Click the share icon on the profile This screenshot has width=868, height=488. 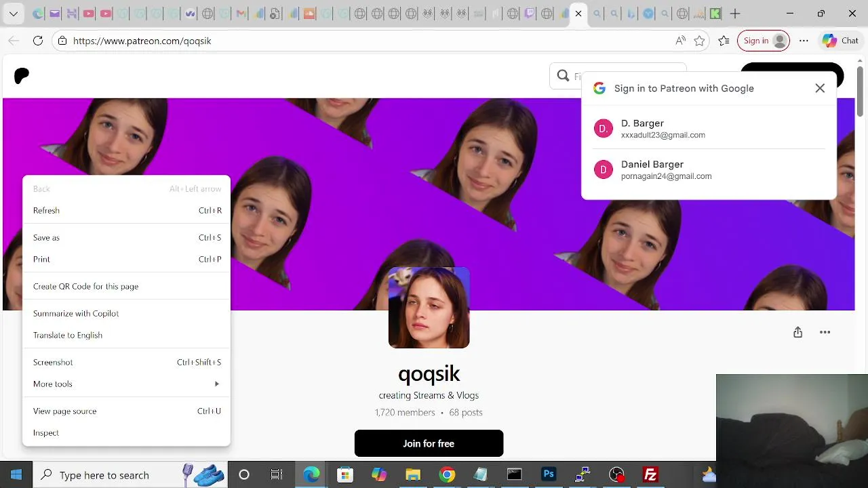click(x=797, y=332)
